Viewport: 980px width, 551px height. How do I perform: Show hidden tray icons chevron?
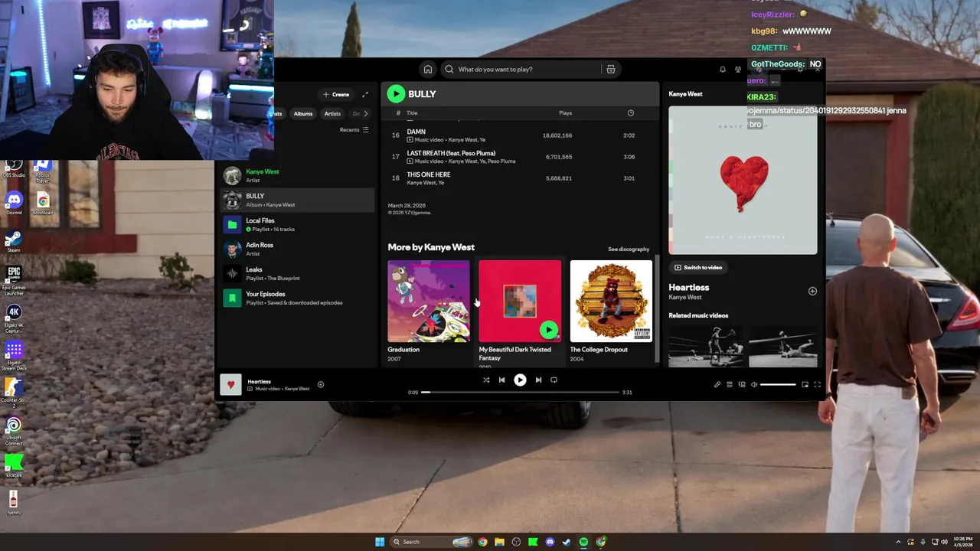tap(898, 542)
